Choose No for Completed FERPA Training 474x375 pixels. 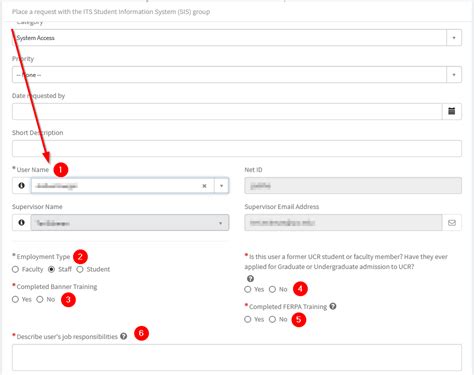[272, 319]
